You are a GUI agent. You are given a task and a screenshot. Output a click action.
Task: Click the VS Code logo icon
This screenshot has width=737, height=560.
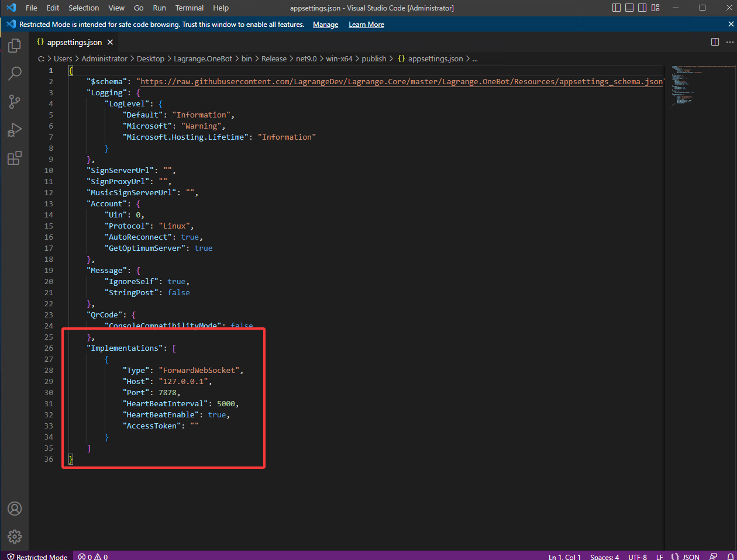click(x=11, y=8)
